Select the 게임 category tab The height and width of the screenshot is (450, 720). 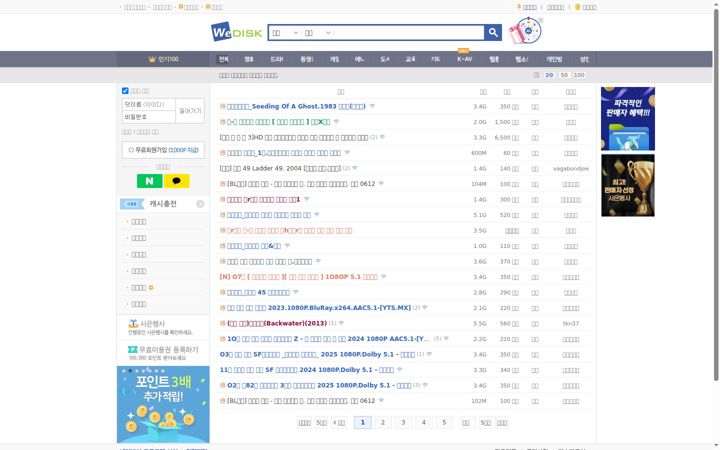pyautogui.click(x=334, y=59)
